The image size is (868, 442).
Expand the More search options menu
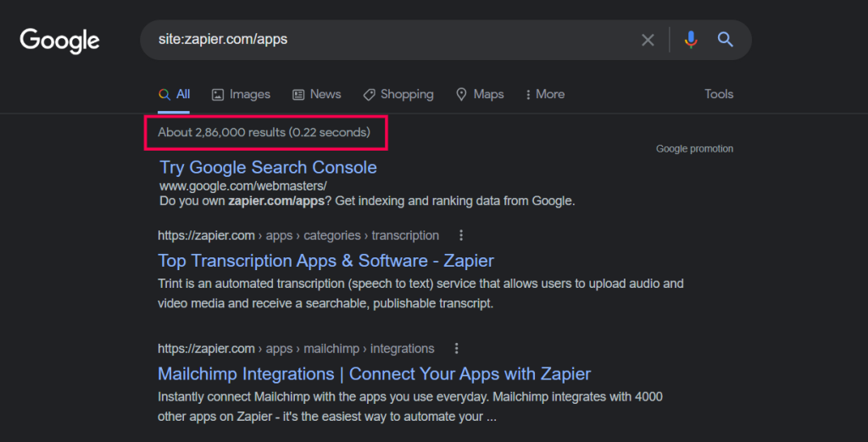(545, 94)
